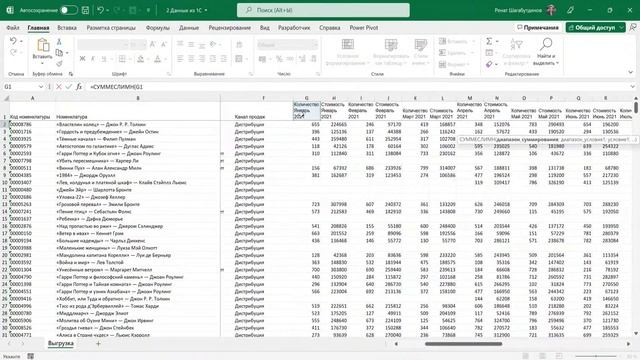The image size is (640, 360).
Task: Switch to the Разметка страницы tab
Action: (111, 28)
